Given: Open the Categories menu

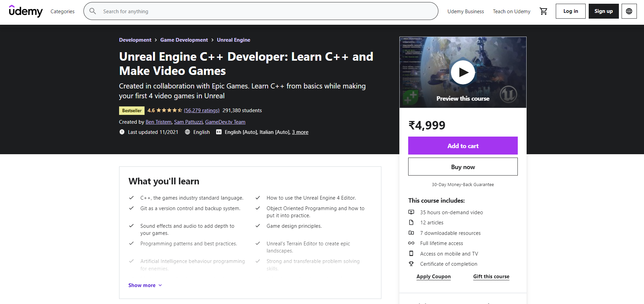Looking at the screenshot, I should [x=62, y=11].
